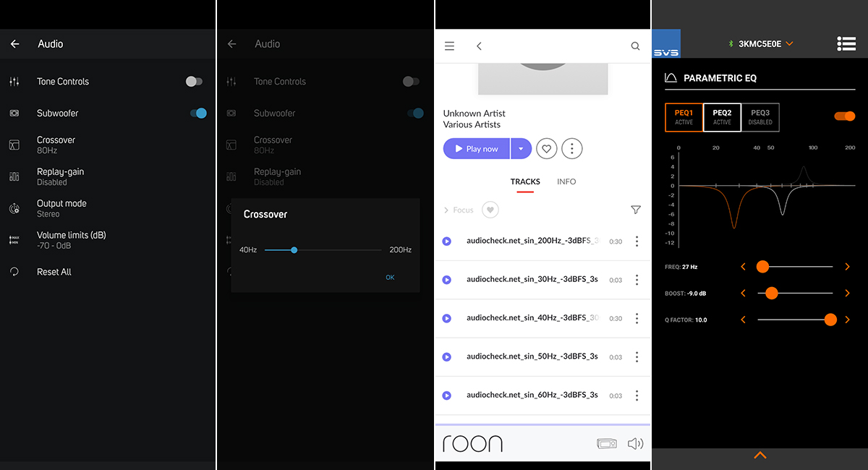Click the Reset All circular arrow icon
The image size is (868, 470).
(x=14, y=272)
